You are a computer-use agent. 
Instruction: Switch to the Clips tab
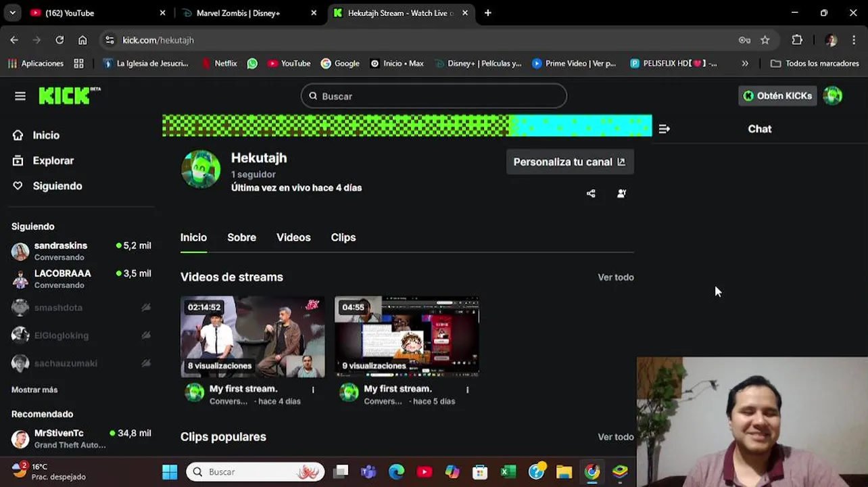pyautogui.click(x=343, y=237)
